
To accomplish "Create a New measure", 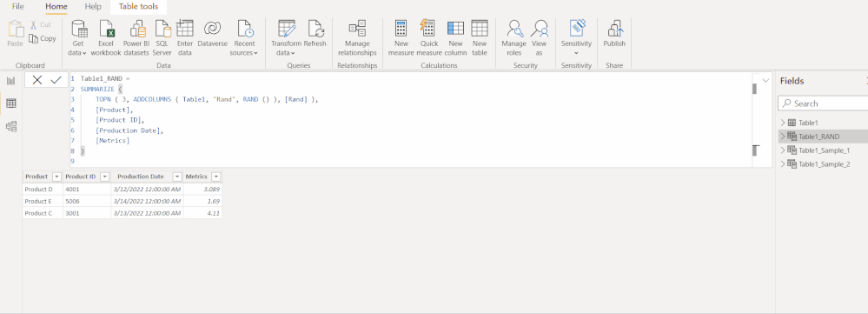I will [x=401, y=37].
